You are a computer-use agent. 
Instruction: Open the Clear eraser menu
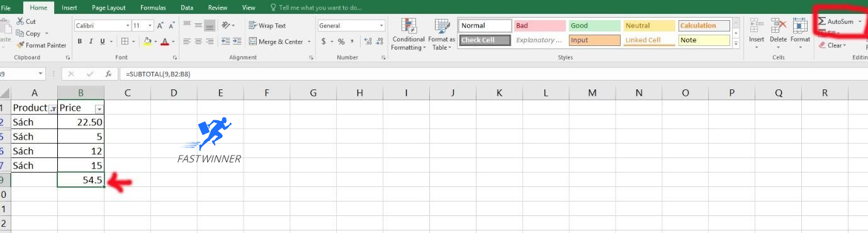pyautogui.click(x=832, y=45)
